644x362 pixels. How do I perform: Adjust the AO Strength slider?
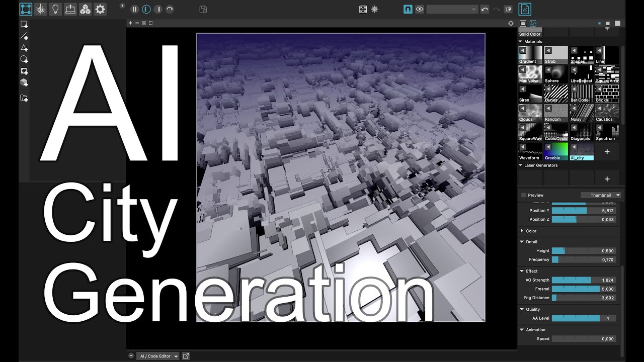pos(584,280)
